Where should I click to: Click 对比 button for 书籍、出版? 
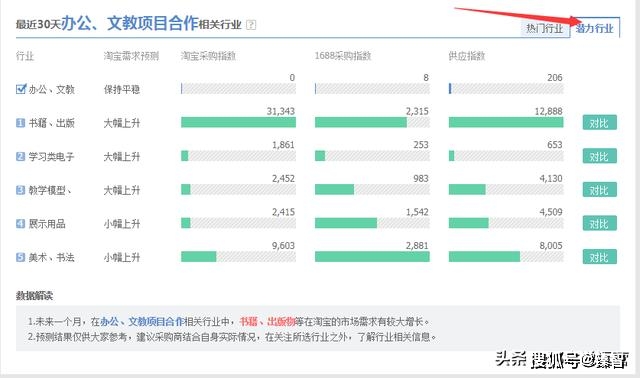pyautogui.click(x=599, y=122)
